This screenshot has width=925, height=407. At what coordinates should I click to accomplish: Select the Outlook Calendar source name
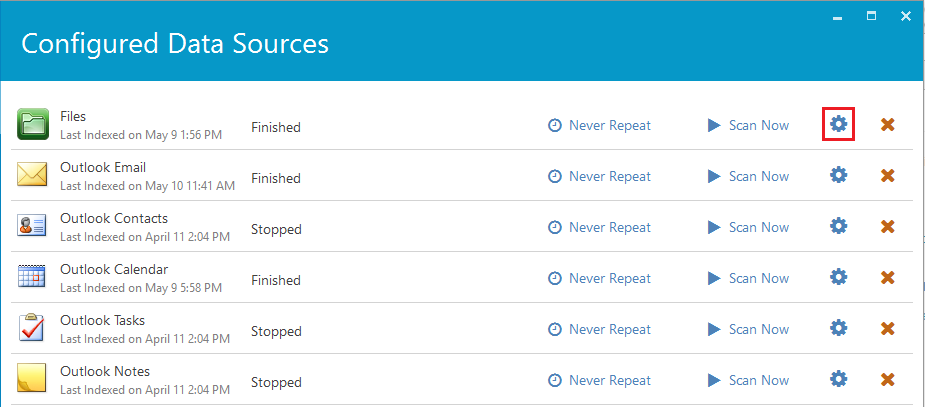tap(114, 270)
